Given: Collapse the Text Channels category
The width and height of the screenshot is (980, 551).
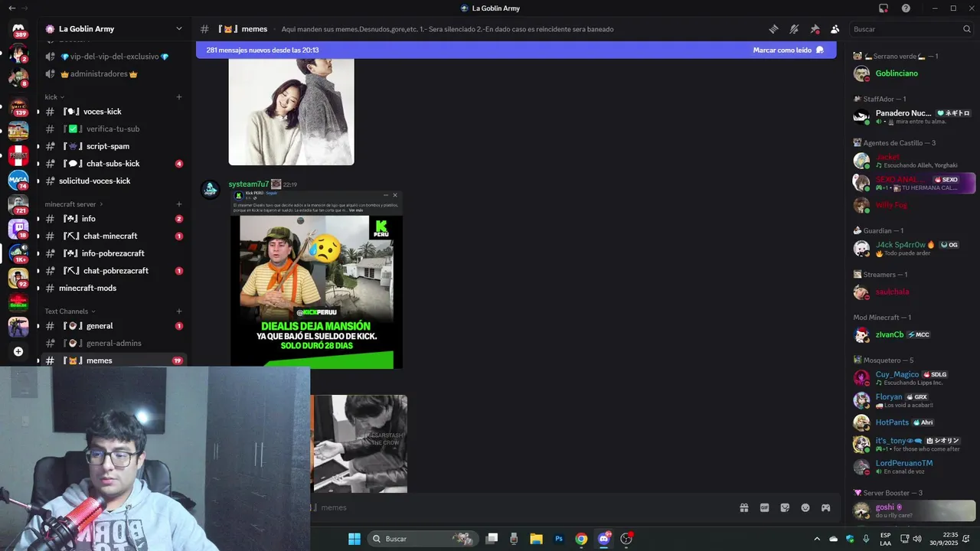Looking at the screenshot, I should click(x=70, y=311).
